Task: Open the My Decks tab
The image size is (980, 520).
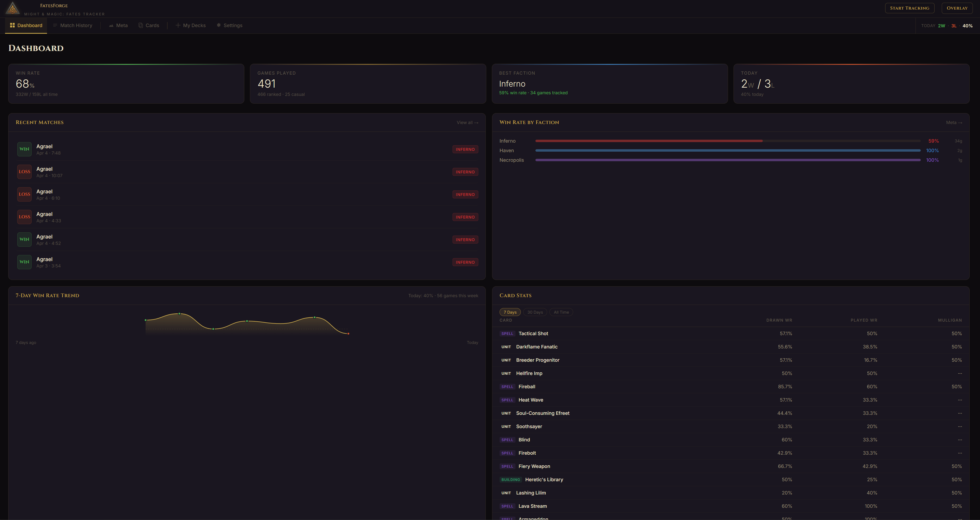Action: [x=194, y=25]
